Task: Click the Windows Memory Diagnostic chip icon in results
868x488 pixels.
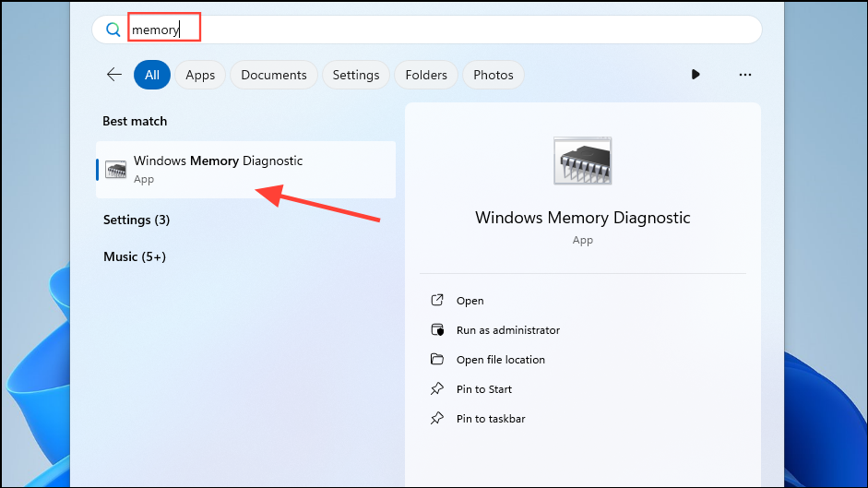Action: [115, 170]
